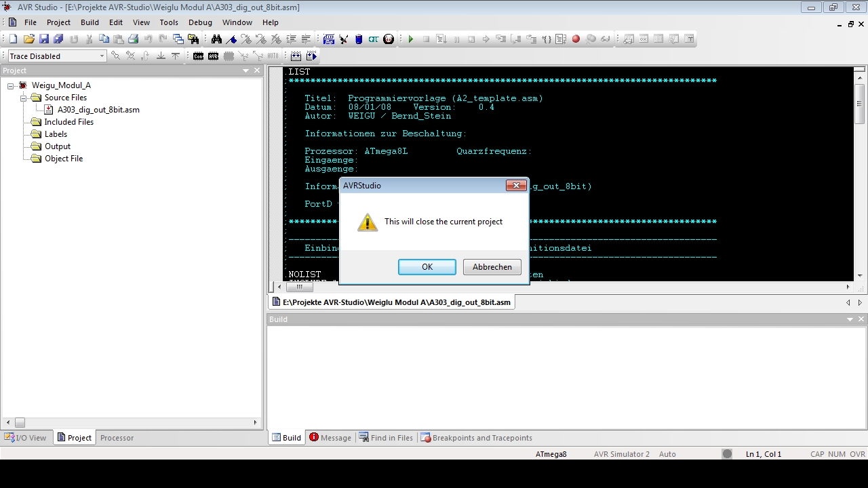
Task: Click the left tab-scroll arrow of editor
Action: (x=848, y=302)
